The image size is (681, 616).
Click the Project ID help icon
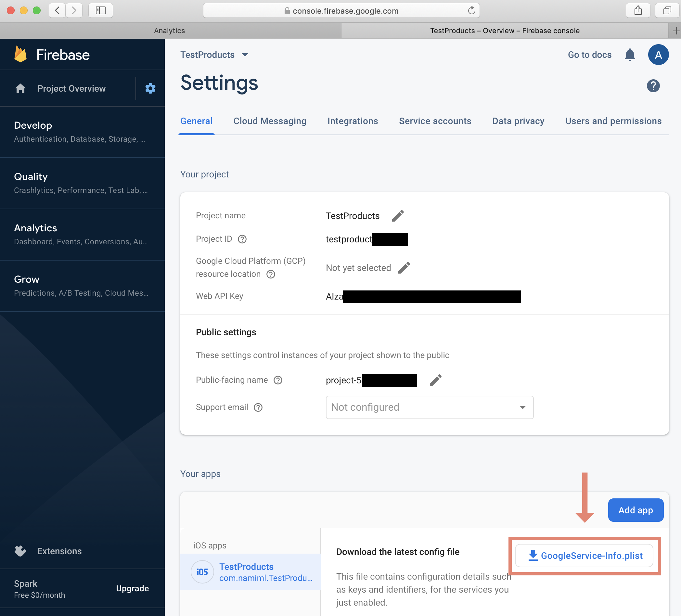point(242,239)
